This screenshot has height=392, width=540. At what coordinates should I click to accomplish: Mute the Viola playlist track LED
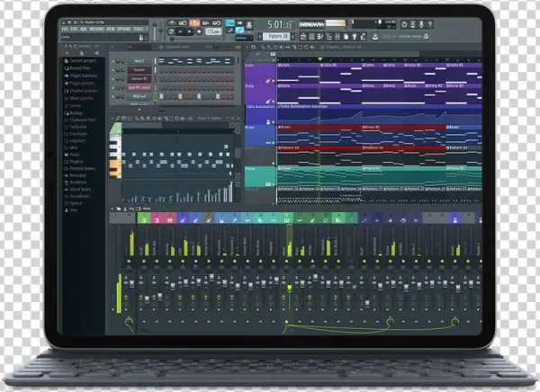(274, 102)
